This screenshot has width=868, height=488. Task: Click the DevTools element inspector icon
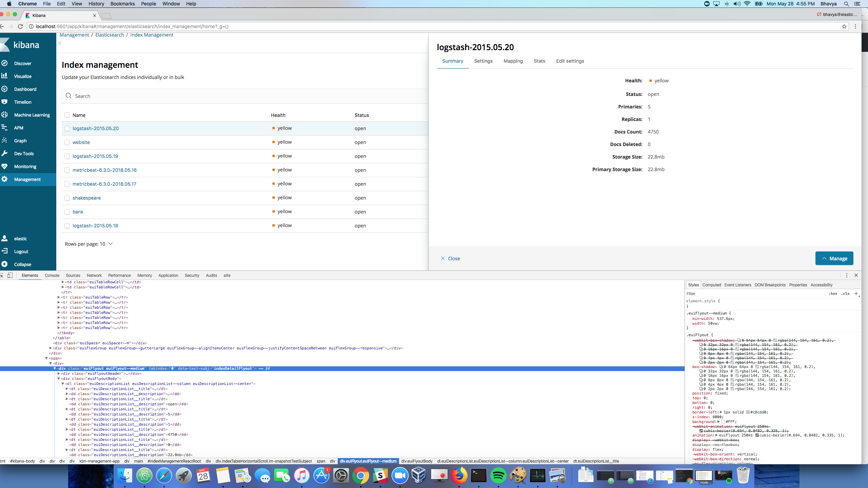coord(2,275)
